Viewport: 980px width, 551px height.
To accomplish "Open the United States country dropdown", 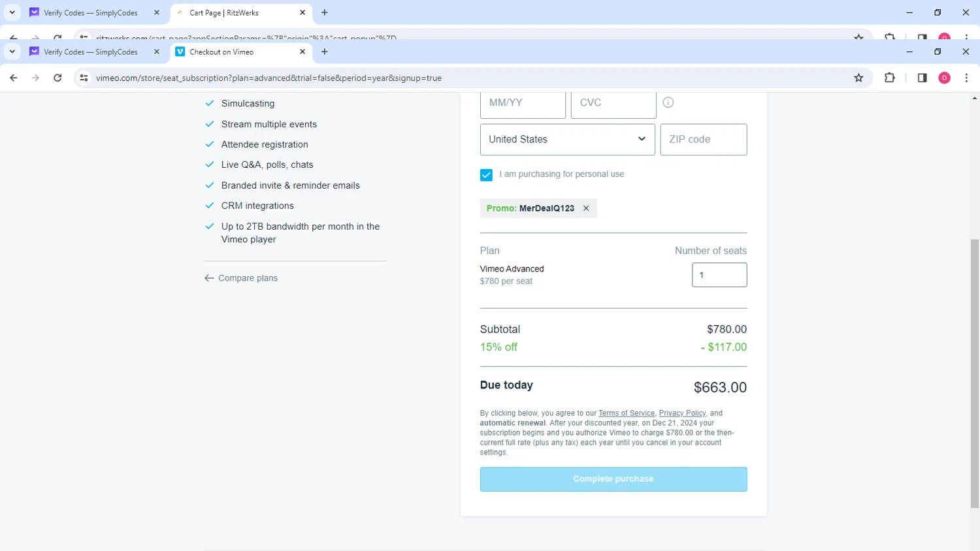I will 567,139.
